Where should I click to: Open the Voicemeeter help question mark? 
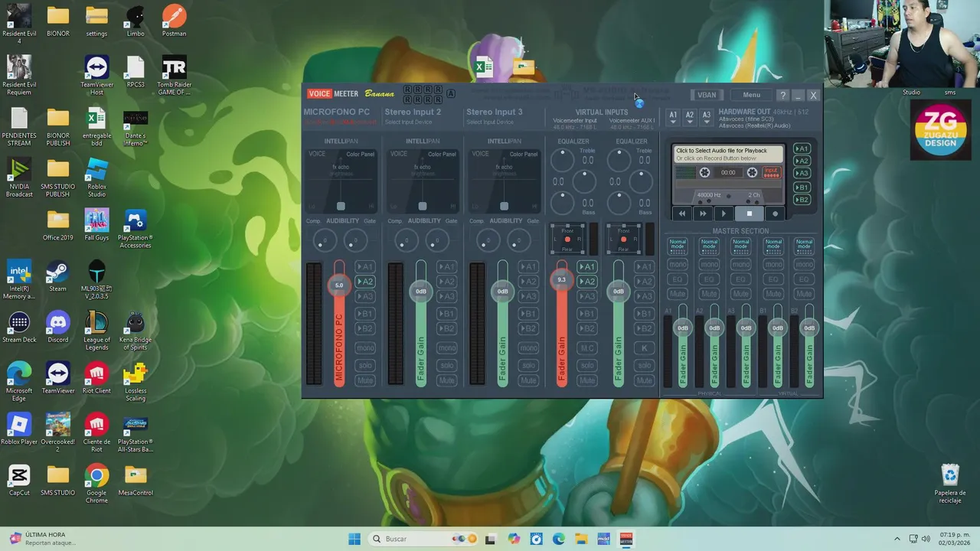(x=782, y=95)
